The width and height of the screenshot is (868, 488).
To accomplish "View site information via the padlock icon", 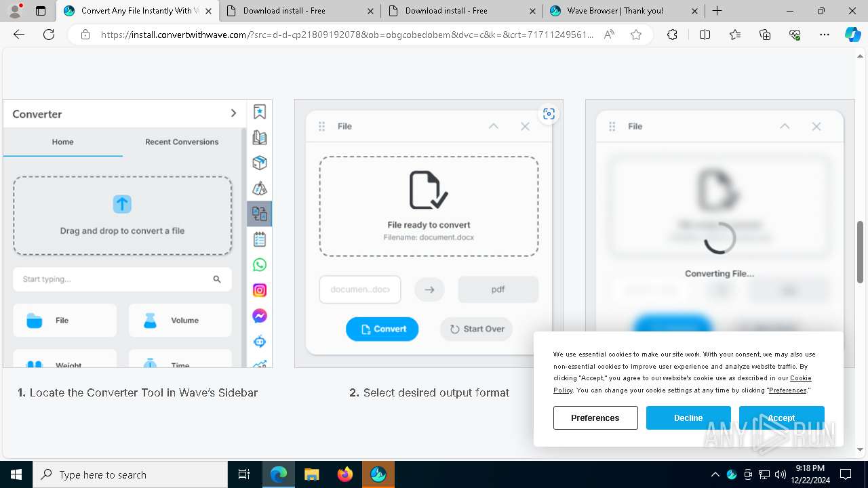I will point(85,35).
